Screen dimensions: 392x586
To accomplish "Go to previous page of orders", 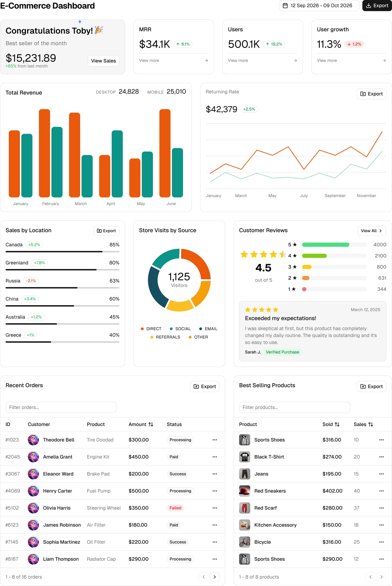I will coord(203,577).
